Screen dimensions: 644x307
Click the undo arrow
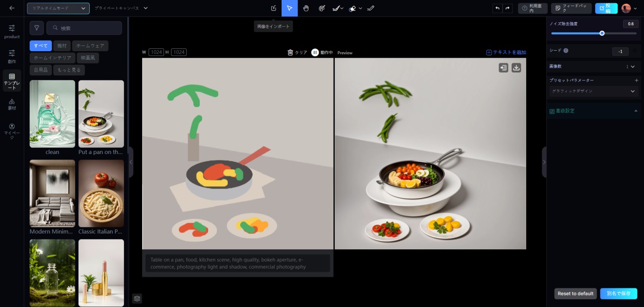pyautogui.click(x=498, y=8)
